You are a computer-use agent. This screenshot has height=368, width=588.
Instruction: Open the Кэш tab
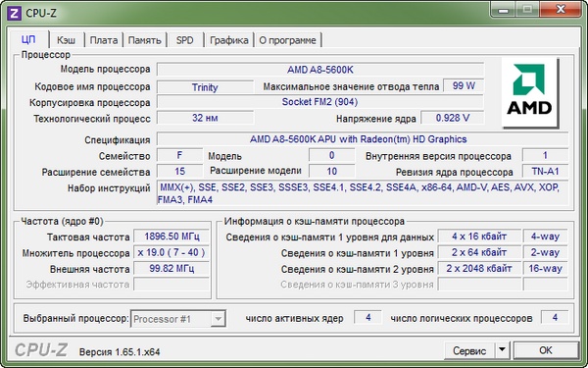tap(66, 40)
